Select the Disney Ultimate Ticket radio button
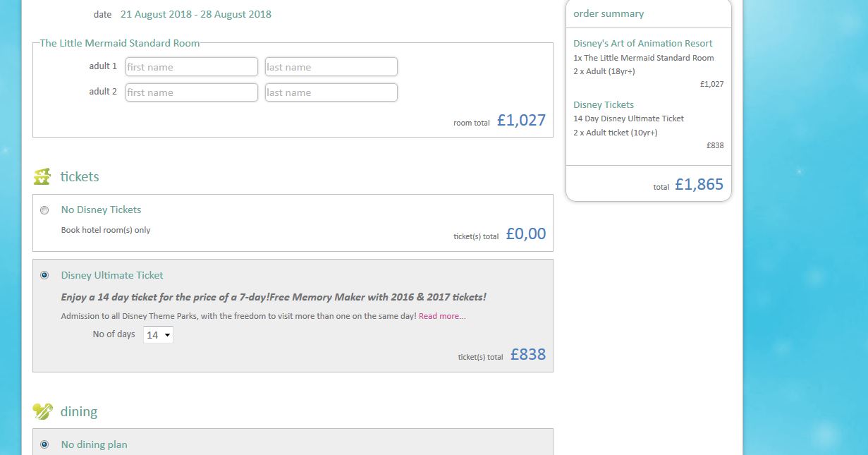Image resolution: width=868 pixels, height=455 pixels. click(44, 275)
